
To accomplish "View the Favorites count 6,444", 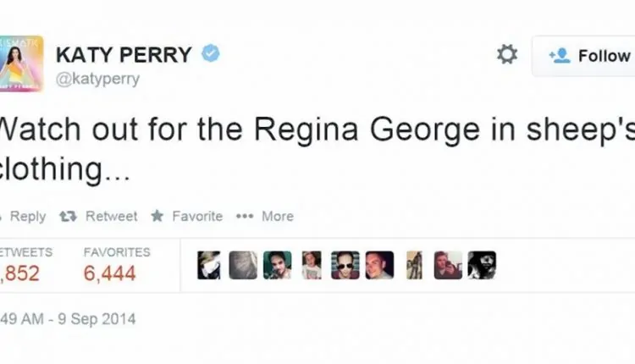I will pos(109,273).
